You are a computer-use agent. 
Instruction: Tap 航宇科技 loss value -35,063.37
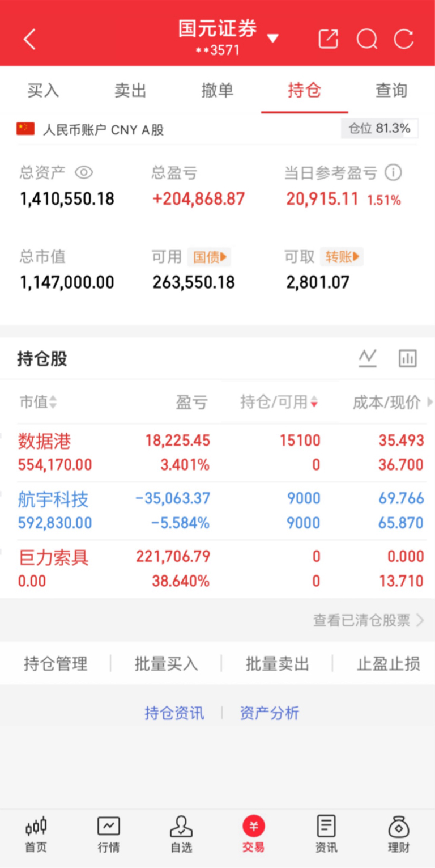click(x=173, y=498)
